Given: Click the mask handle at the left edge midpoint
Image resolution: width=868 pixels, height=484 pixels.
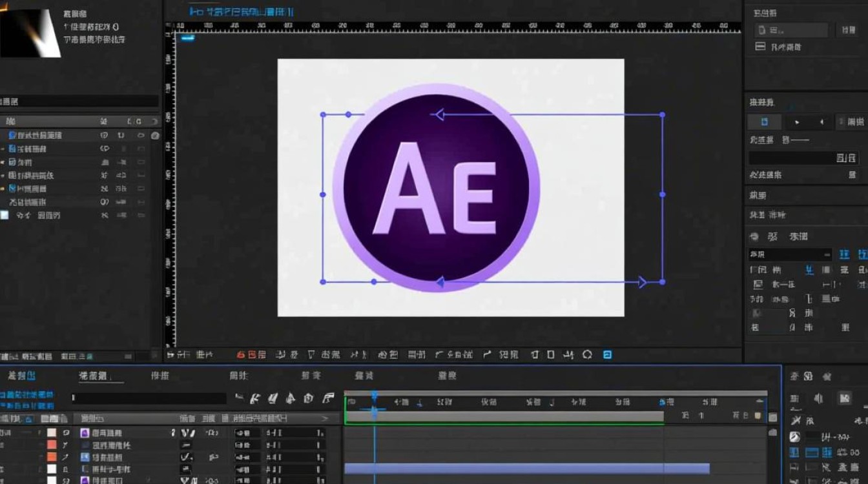Looking at the screenshot, I should pos(323,194).
